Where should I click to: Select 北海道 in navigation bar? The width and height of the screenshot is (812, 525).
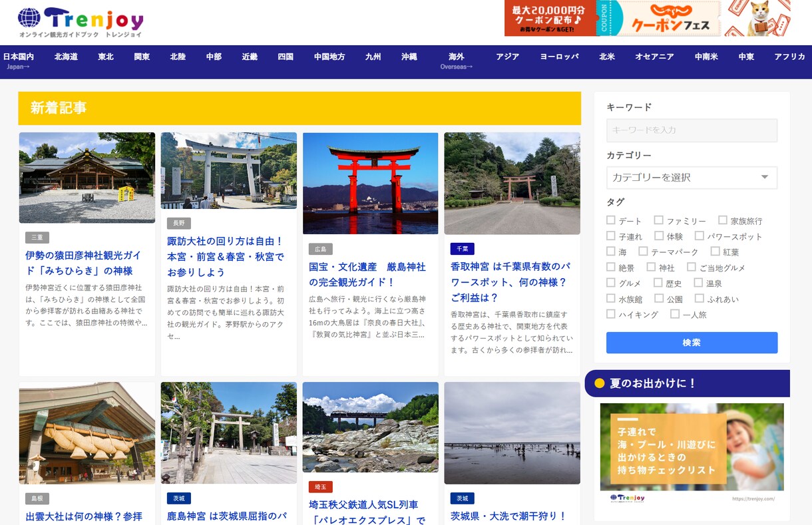(x=66, y=57)
